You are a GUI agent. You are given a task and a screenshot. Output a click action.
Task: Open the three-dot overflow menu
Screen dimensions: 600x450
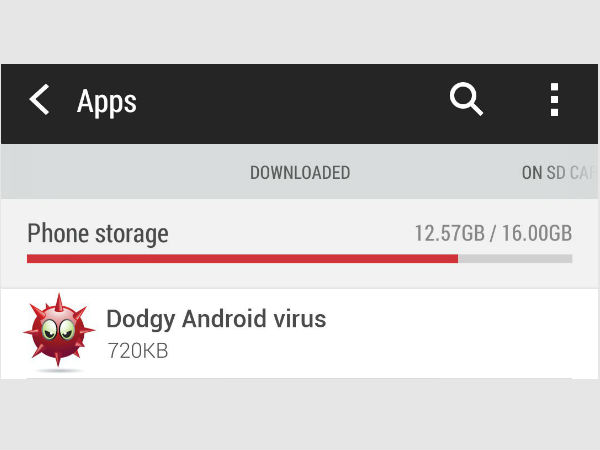(553, 100)
